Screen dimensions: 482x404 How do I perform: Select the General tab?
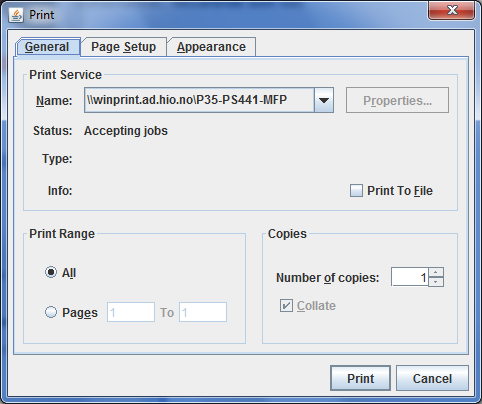click(47, 47)
